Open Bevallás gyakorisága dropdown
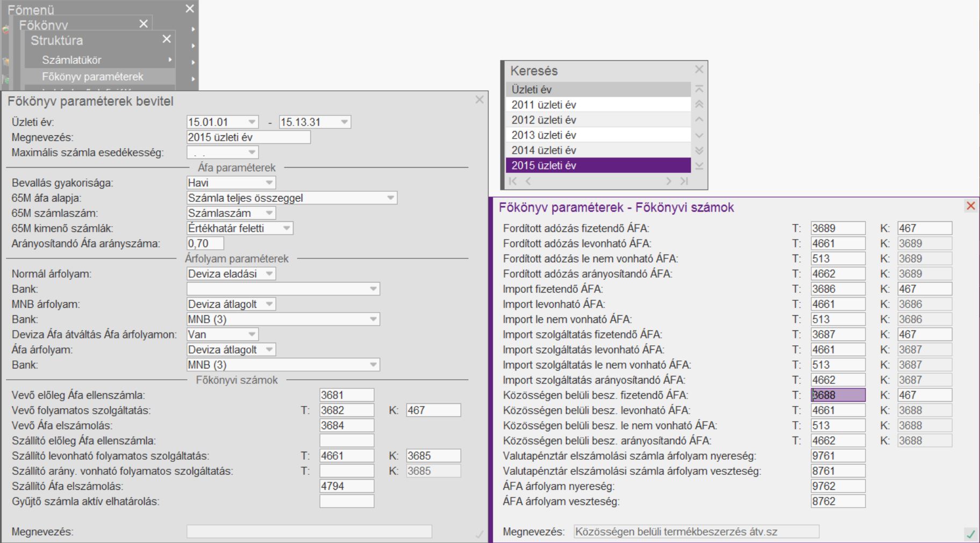The width and height of the screenshot is (980, 543). [x=269, y=183]
